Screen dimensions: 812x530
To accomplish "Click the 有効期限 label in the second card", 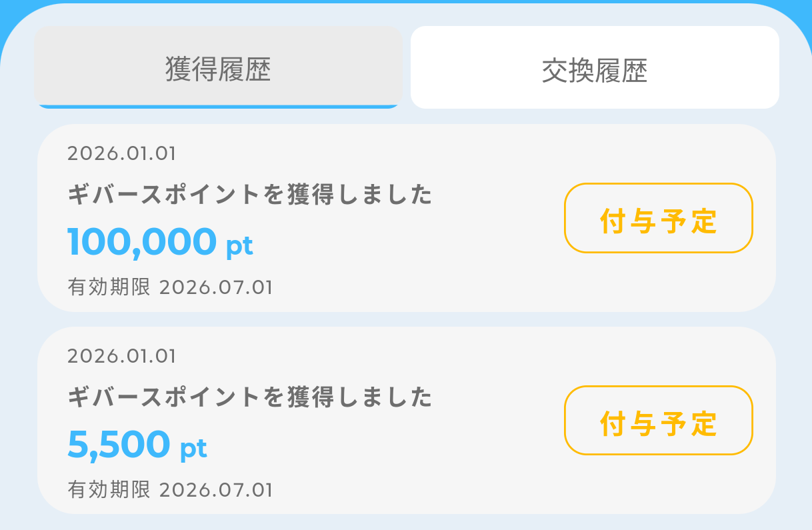I will click(109, 491).
